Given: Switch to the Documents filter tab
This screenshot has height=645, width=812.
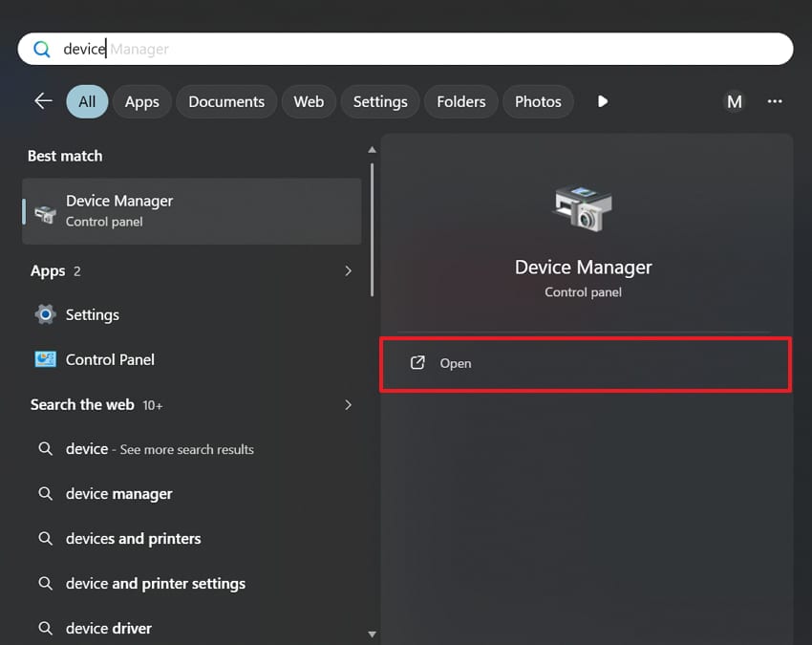Looking at the screenshot, I should pyautogui.click(x=226, y=101).
